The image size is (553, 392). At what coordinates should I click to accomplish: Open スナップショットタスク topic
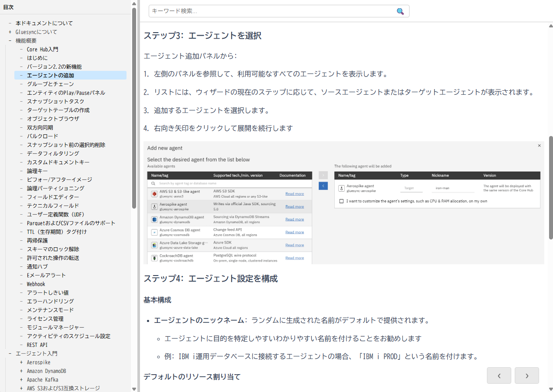[x=56, y=102]
